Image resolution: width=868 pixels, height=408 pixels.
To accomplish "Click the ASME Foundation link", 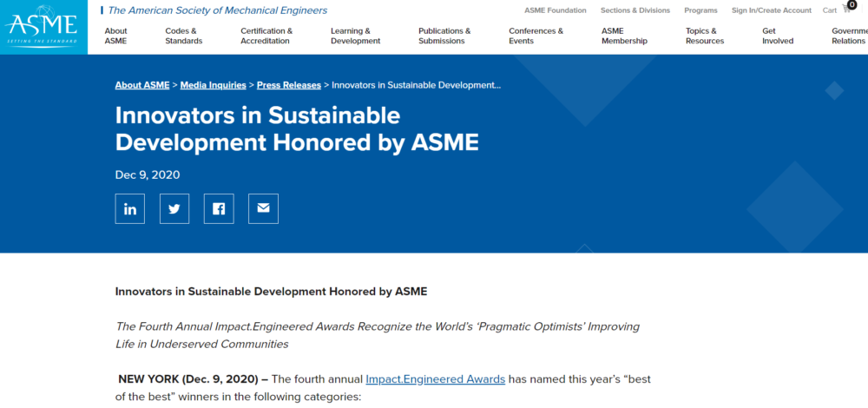I will 555,10.
